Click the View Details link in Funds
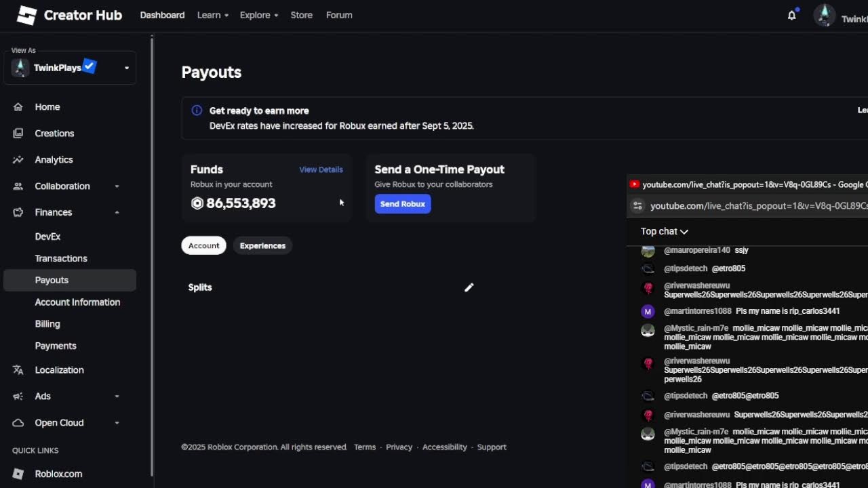The height and width of the screenshot is (488, 868). pos(321,169)
